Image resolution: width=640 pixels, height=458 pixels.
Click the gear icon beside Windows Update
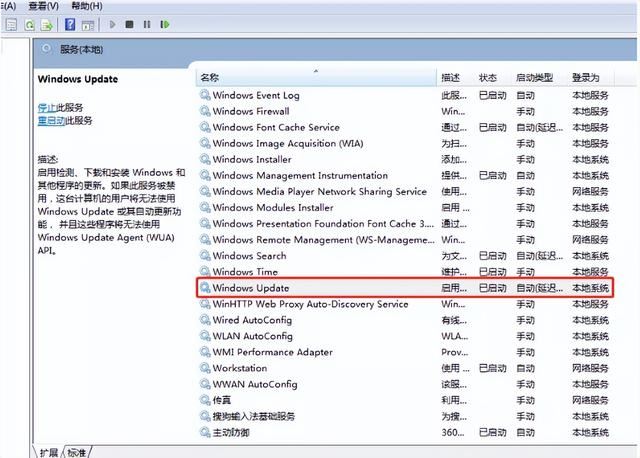coord(205,288)
